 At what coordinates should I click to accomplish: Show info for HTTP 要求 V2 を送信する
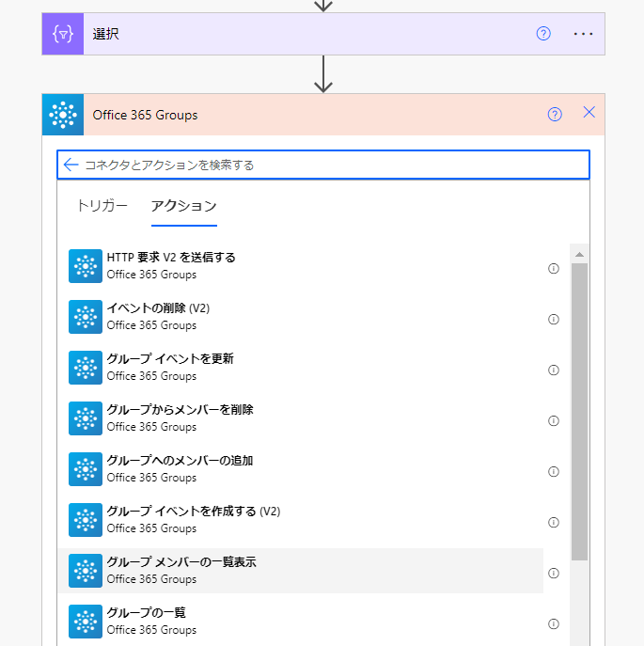coord(554,269)
